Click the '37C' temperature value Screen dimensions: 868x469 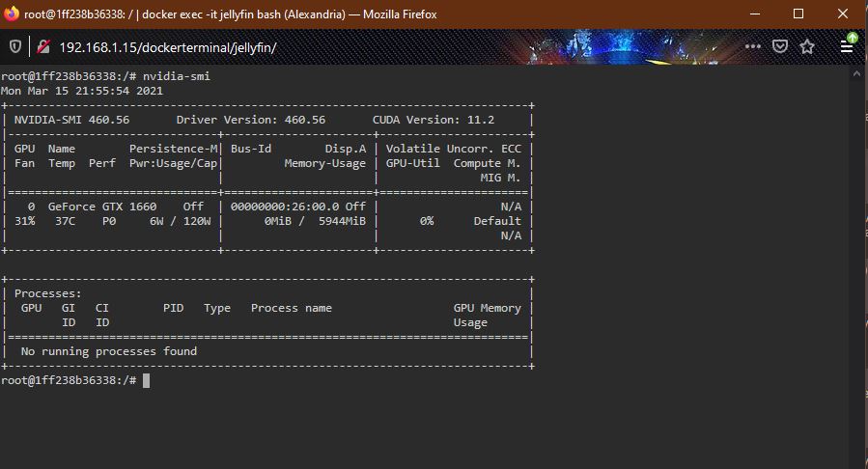point(65,221)
